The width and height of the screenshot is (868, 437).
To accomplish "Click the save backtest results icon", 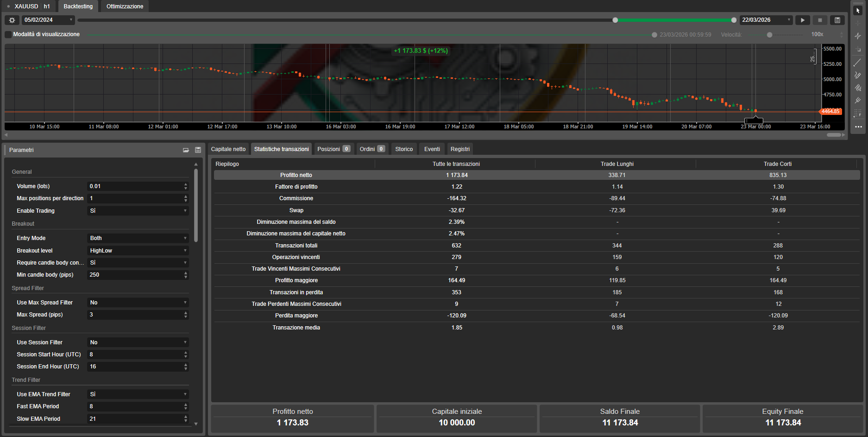I will (837, 20).
